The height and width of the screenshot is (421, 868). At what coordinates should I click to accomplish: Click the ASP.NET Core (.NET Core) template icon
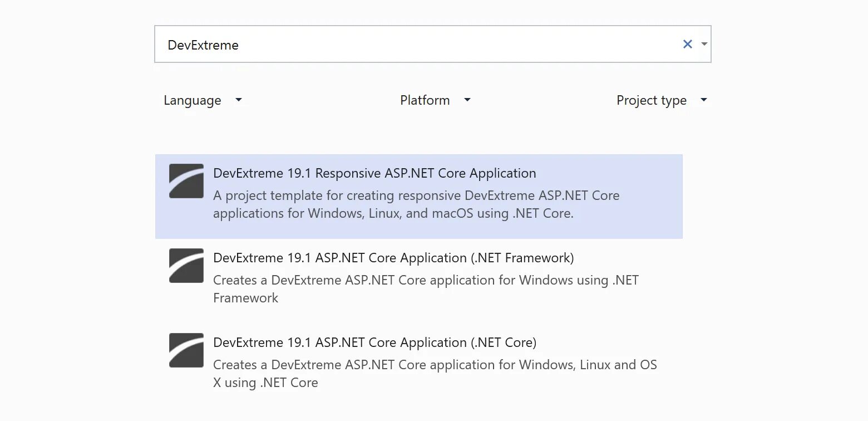(186, 350)
